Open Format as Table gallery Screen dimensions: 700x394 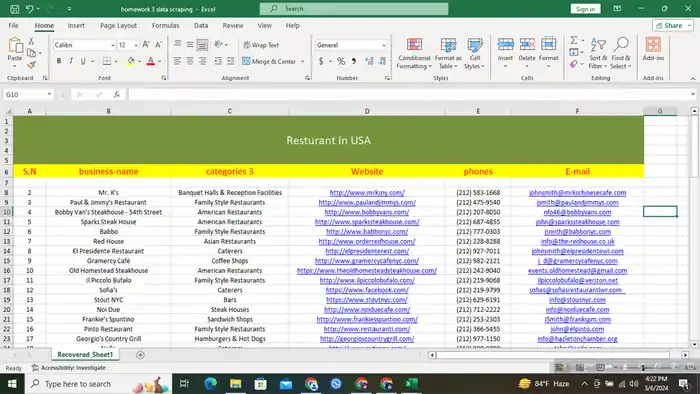[448, 54]
